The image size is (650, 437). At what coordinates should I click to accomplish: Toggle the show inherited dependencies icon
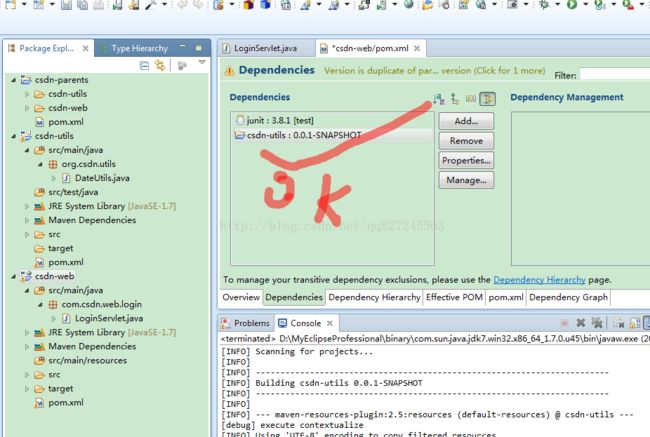[x=455, y=99]
